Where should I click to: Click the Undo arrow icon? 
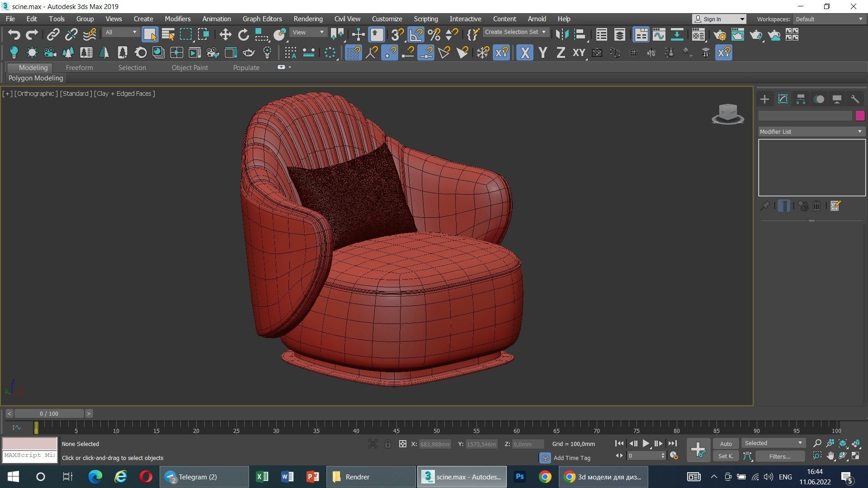pyautogui.click(x=14, y=34)
